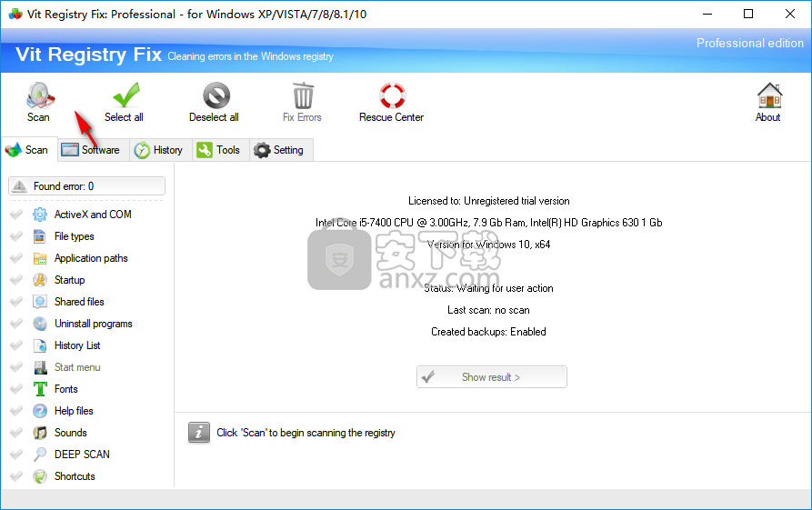The image size is (812, 510).
Task: Click the Show result button
Action: [x=491, y=377]
